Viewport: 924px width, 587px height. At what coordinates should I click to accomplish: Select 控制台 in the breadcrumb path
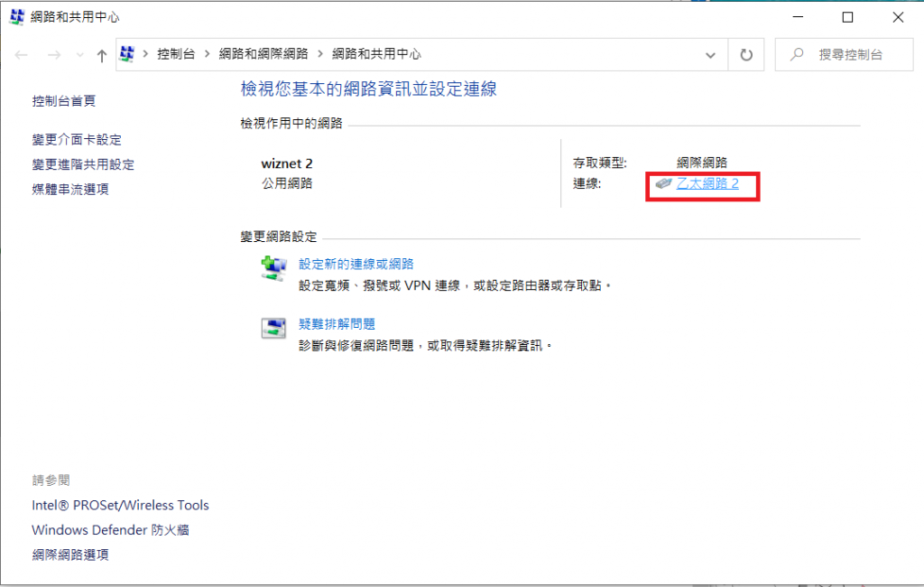(x=176, y=54)
